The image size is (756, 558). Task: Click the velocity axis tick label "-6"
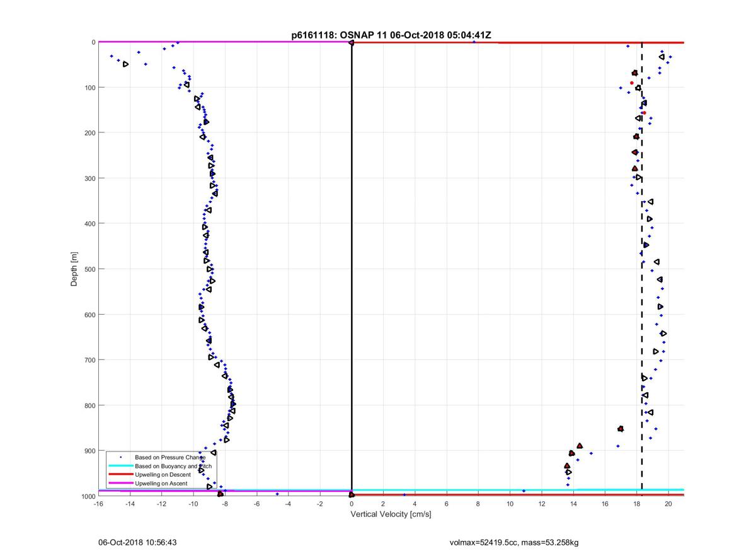tap(256, 504)
